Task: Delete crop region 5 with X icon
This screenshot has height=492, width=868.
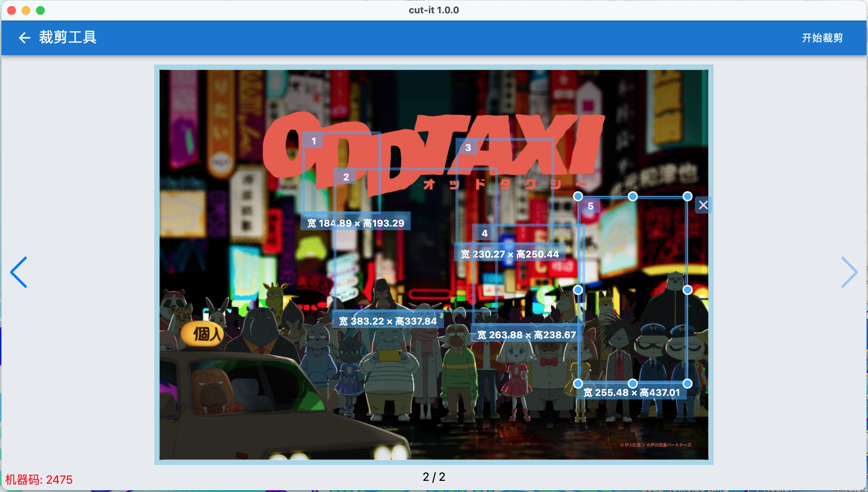Action: click(703, 205)
